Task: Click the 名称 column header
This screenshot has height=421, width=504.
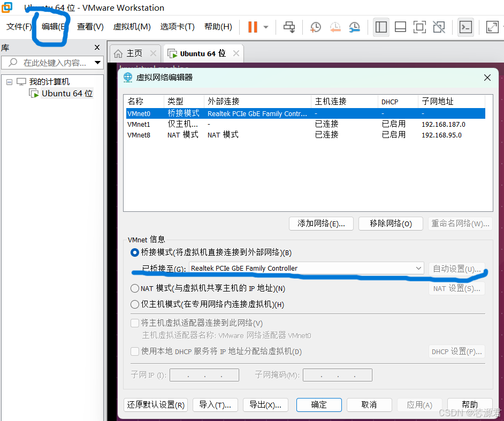Action: pos(144,102)
